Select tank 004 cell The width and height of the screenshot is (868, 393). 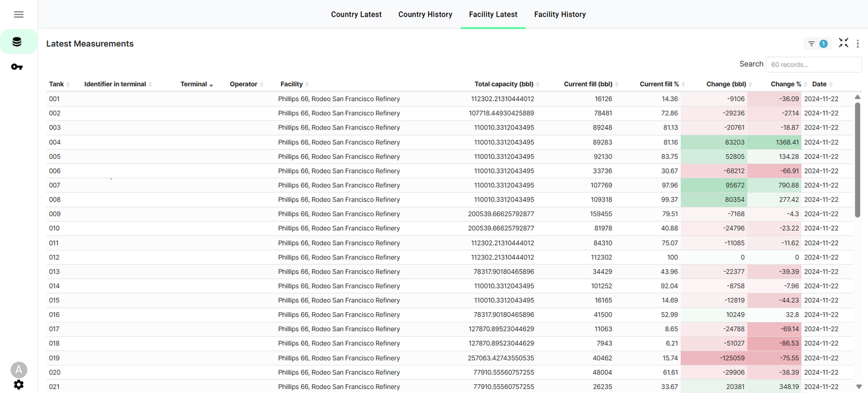coord(54,143)
